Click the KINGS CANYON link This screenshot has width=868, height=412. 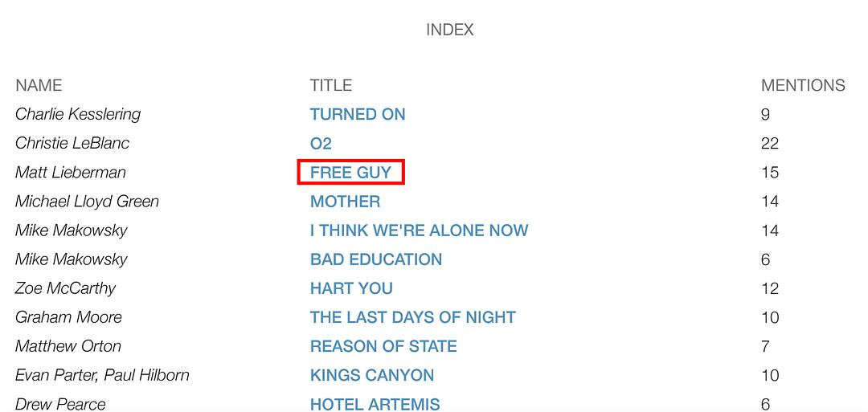pyautogui.click(x=372, y=375)
